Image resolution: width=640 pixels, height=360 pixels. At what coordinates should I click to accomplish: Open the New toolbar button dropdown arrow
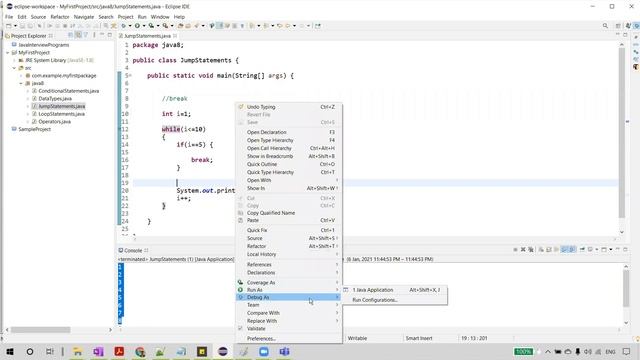point(15,26)
